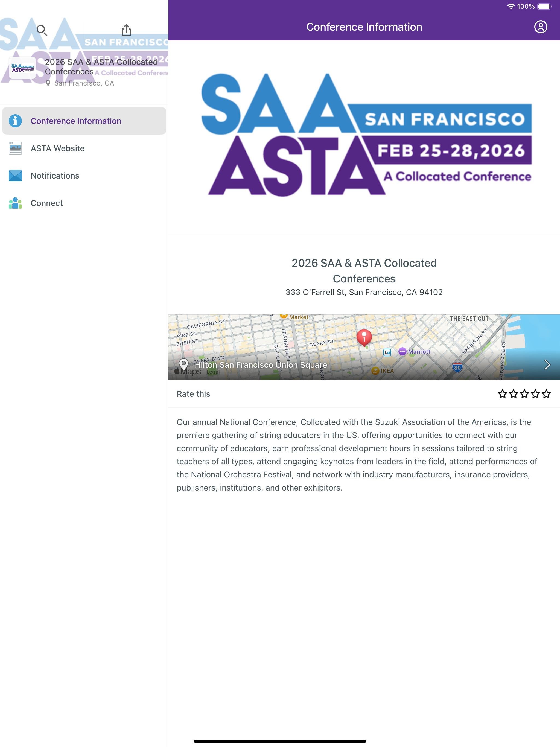This screenshot has width=560, height=747.
Task: Rate five stars
Action: coord(546,394)
